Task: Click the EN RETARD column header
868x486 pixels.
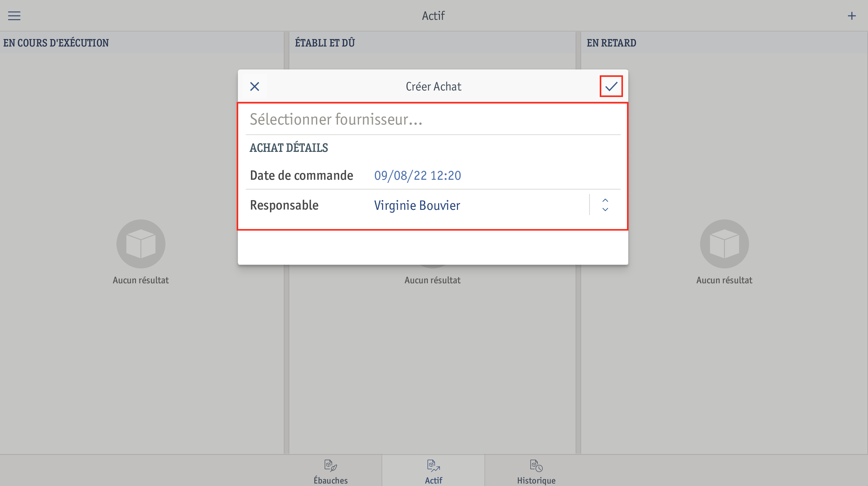Action: pyautogui.click(x=611, y=43)
